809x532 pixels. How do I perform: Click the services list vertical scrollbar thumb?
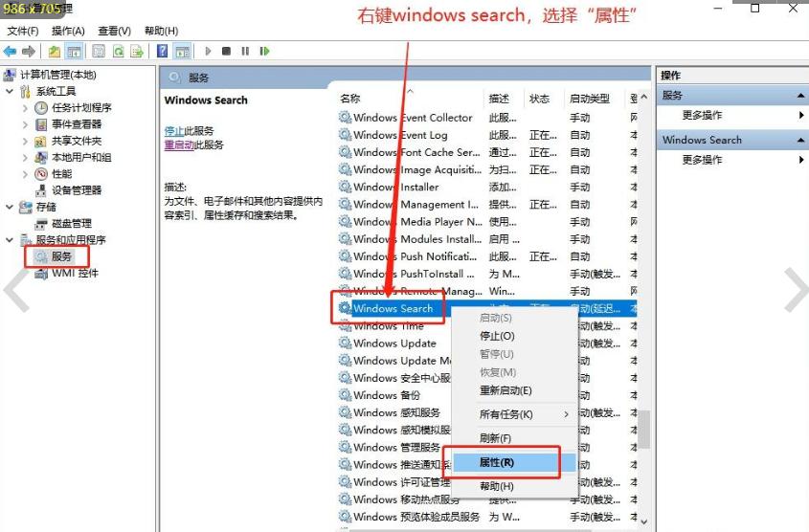pos(644,430)
